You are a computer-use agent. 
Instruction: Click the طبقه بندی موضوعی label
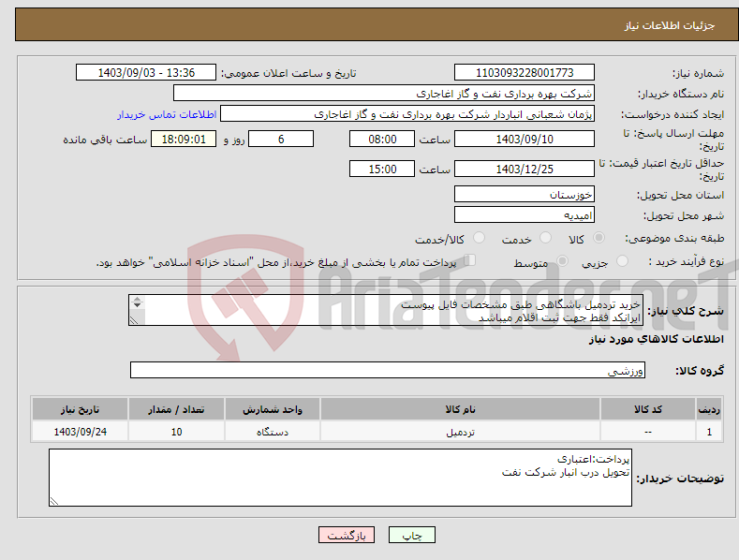pos(674,239)
